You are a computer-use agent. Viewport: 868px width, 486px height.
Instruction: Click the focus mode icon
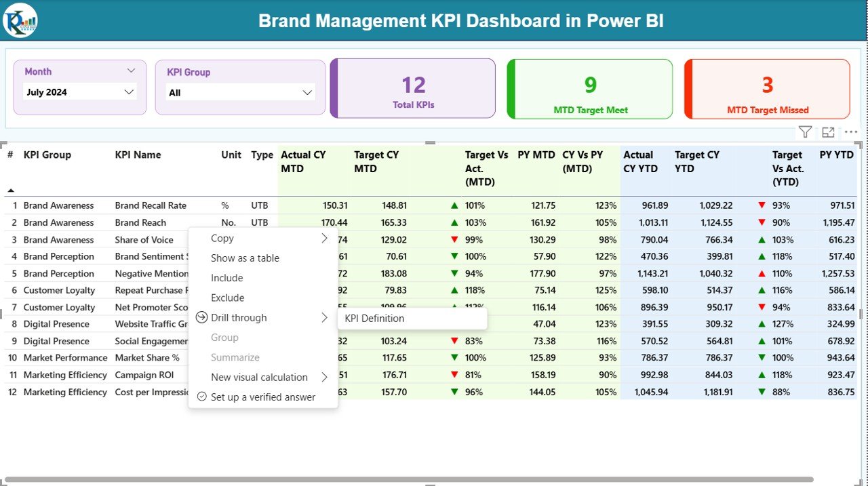click(x=828, y=132)
